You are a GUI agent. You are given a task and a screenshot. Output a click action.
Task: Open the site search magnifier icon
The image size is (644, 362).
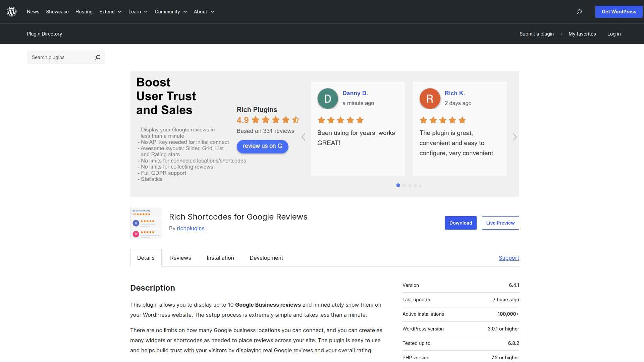[x=579, y=12]
